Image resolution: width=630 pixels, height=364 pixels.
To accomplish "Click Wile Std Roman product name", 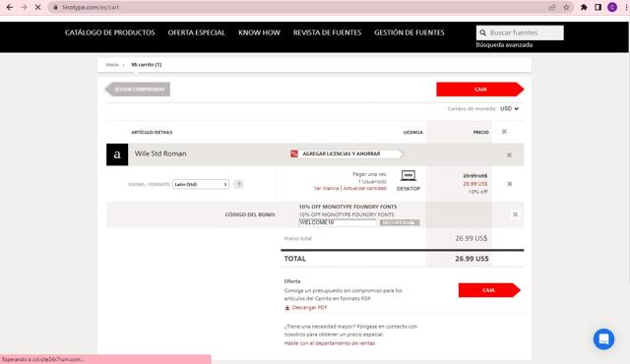I will [x=160, y=153].
